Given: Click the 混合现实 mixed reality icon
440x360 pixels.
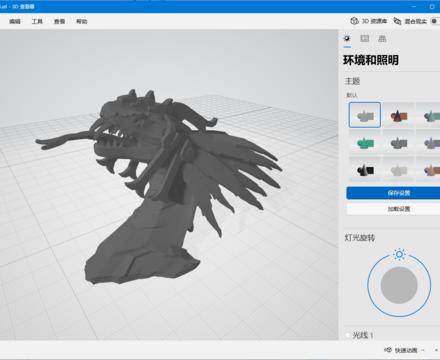Looking at the screenshot, I should coord(397,21).
